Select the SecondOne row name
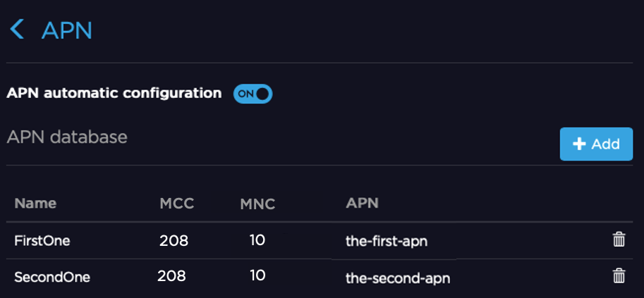The height and width of the screenshot is (298, 644). point(52,278)
